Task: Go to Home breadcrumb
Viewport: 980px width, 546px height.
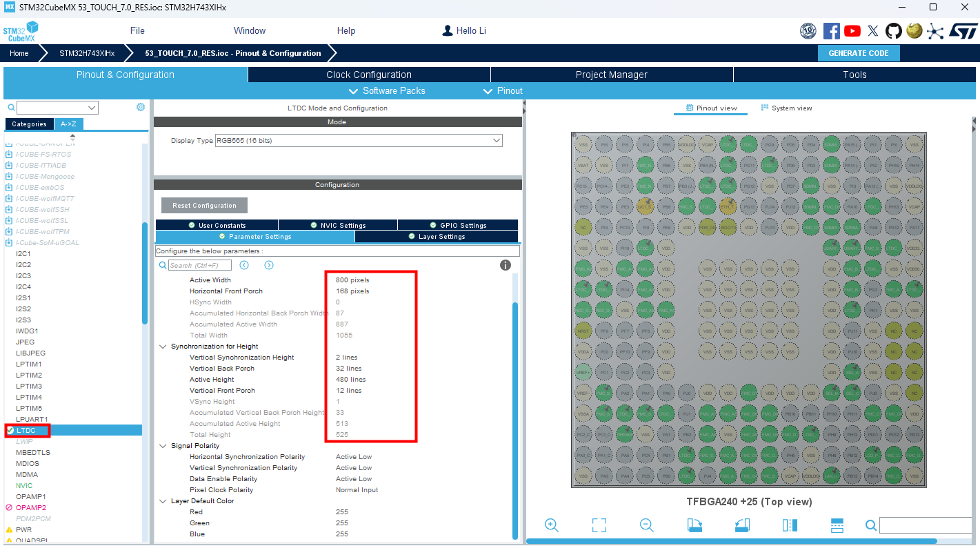Action: click(x=19, y=53)
